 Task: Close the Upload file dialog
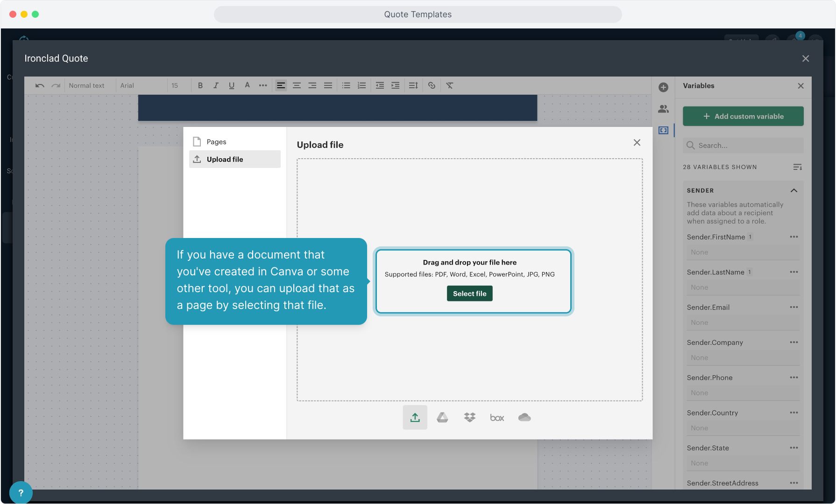click(x=637, y=142)
